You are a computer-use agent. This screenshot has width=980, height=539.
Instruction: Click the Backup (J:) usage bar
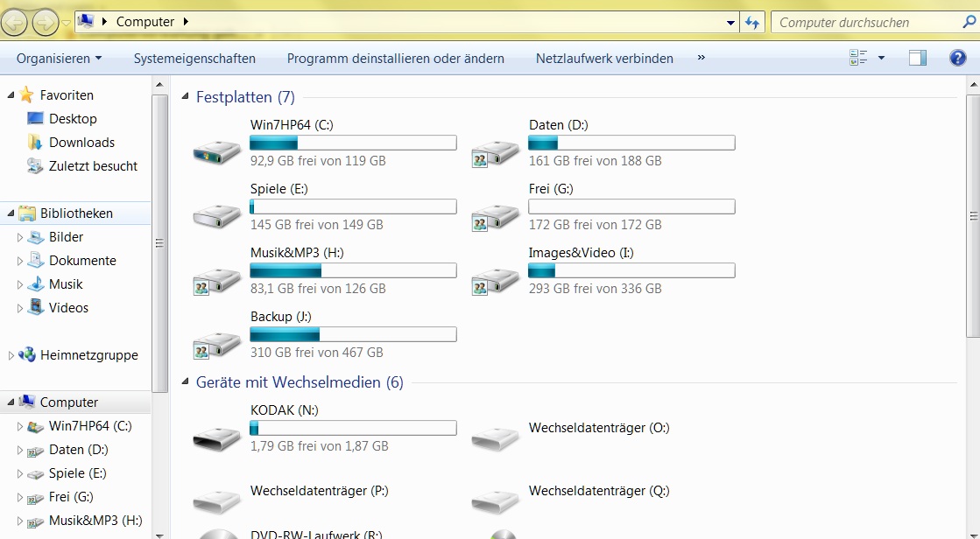click(x=353, y=334)
